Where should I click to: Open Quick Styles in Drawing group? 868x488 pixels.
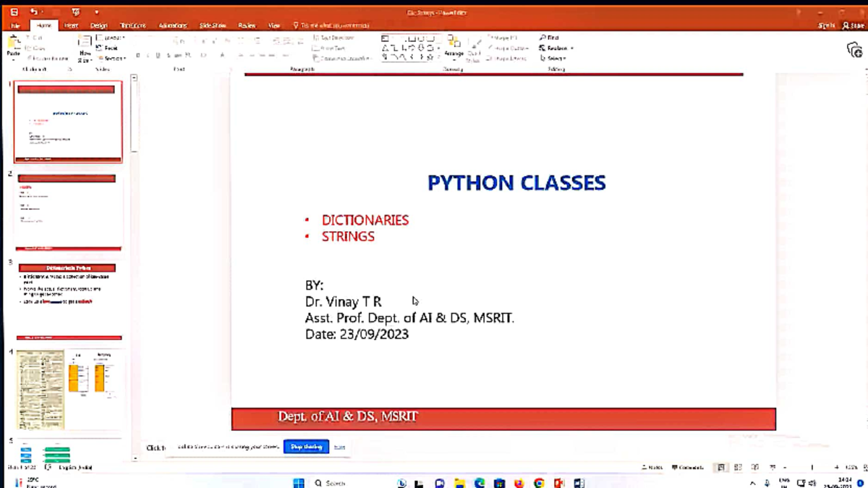[x=475, y=51]
